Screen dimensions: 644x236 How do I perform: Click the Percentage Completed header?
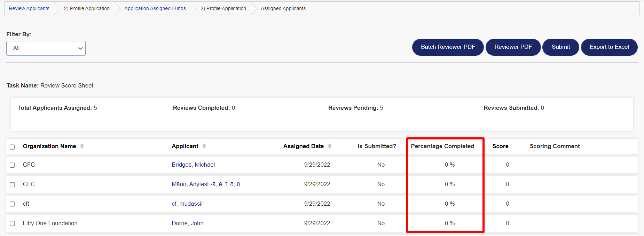442,146
